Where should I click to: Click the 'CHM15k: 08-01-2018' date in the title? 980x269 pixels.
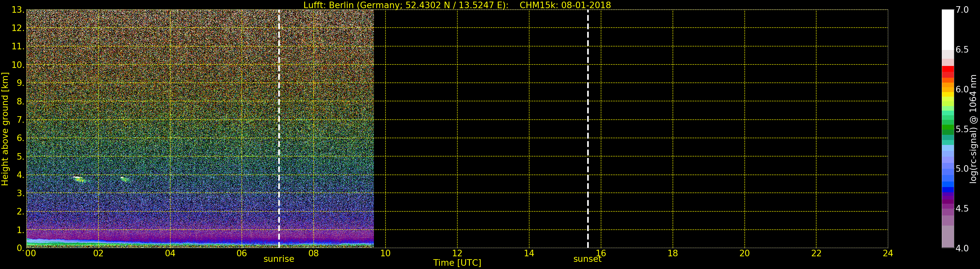point(565,5)
